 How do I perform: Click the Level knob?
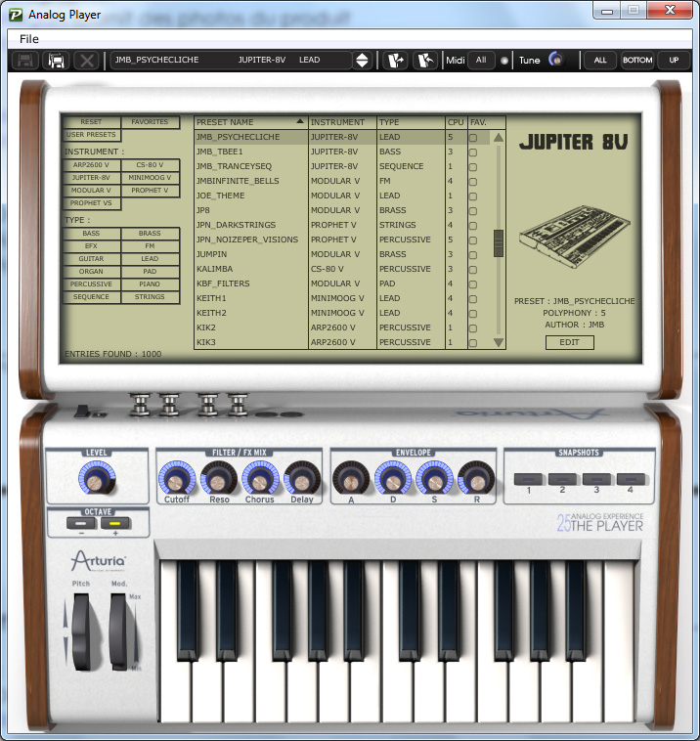point(97,478)
